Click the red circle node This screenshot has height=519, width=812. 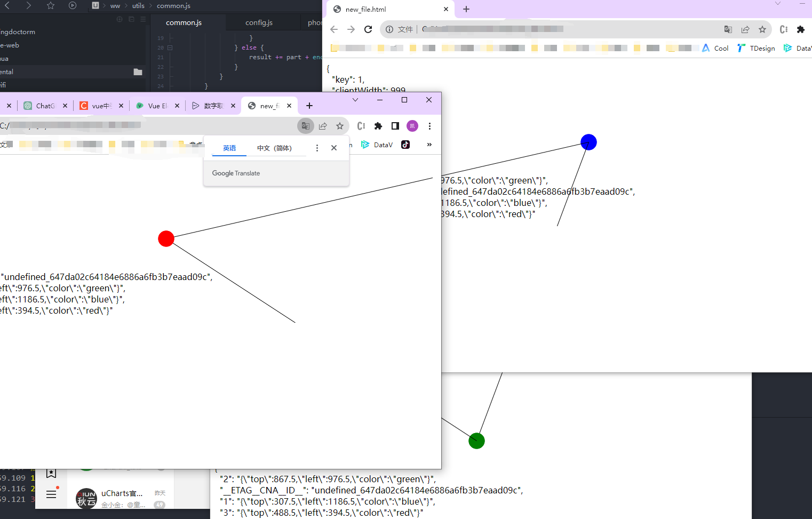click(x=166, y=238)
